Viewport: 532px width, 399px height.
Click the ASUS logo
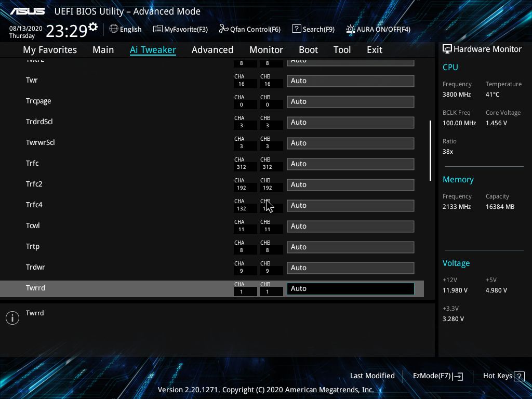click(x=27, y=11)
